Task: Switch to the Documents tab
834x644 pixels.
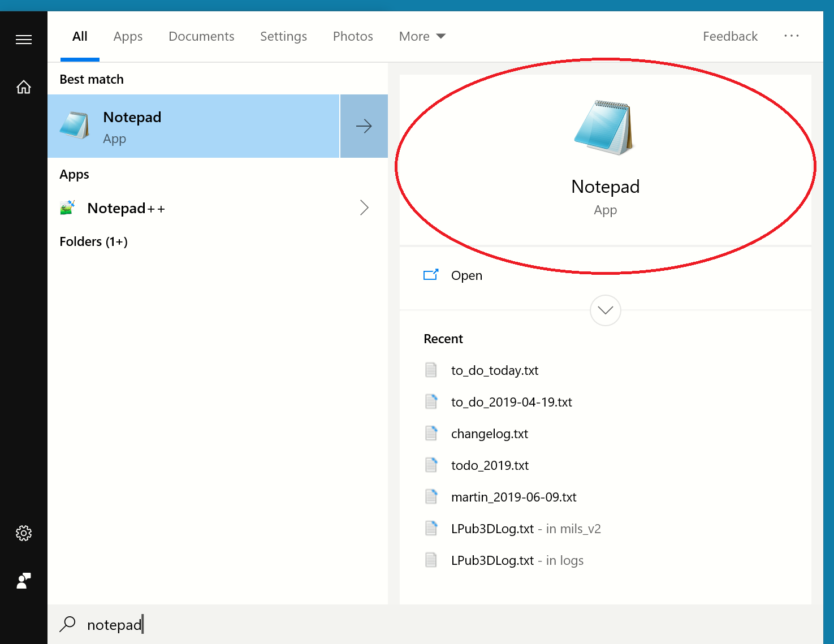Action: pyautogui.click(x=201, y=36)
